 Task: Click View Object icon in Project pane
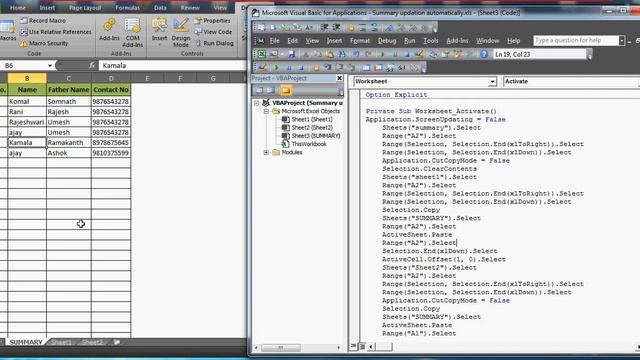(x=270, y=90)
